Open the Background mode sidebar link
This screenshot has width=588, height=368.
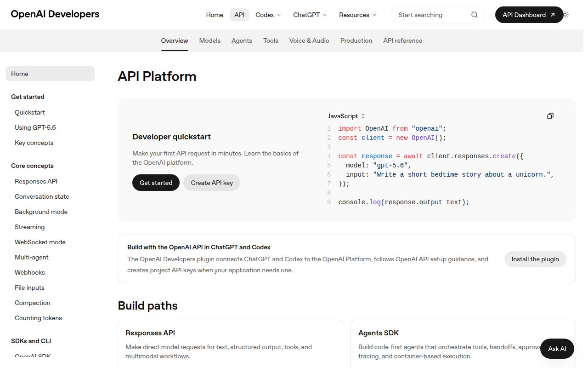point(41,212)
